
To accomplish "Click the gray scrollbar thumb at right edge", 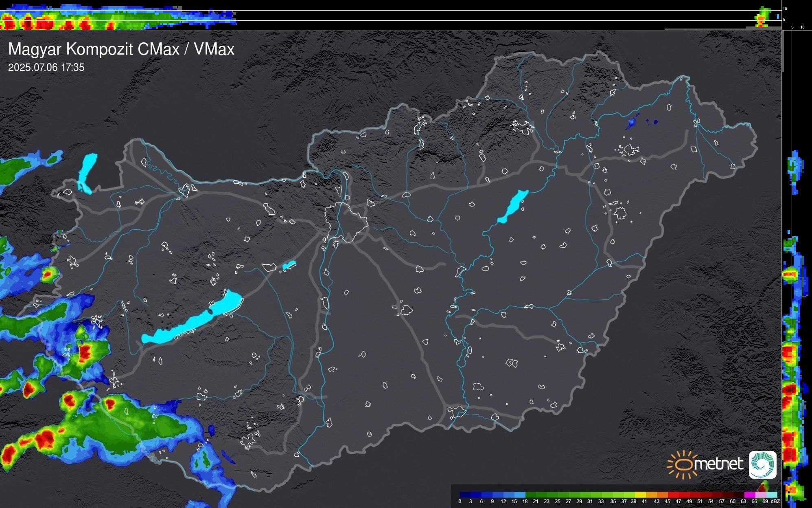I will tap(782, 51).
